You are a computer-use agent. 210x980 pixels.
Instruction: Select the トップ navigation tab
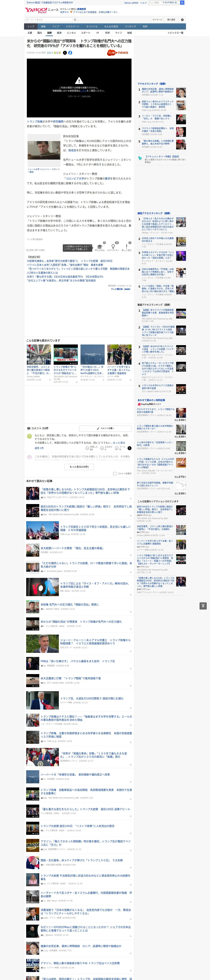pyautogui.click(x=31, y=27)
